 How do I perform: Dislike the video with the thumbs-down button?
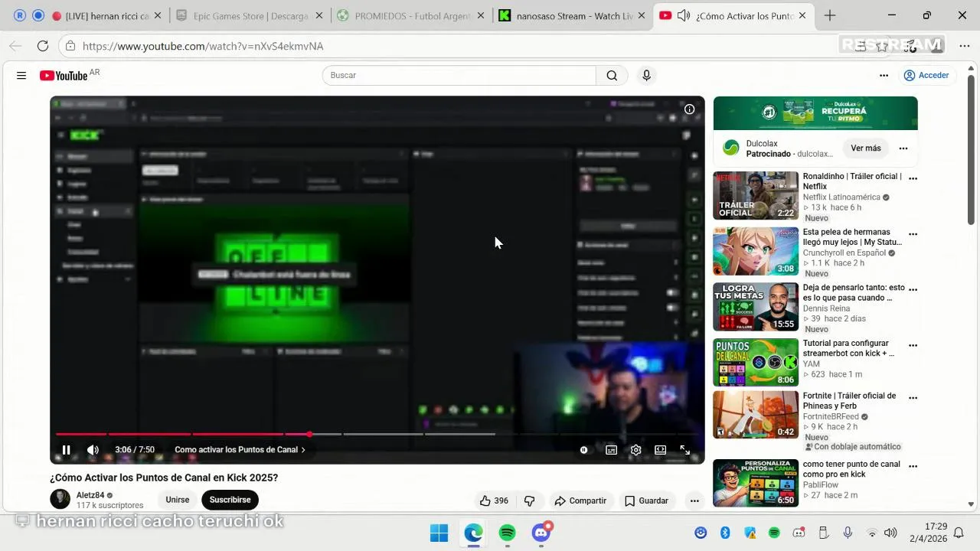click(529, 500)
